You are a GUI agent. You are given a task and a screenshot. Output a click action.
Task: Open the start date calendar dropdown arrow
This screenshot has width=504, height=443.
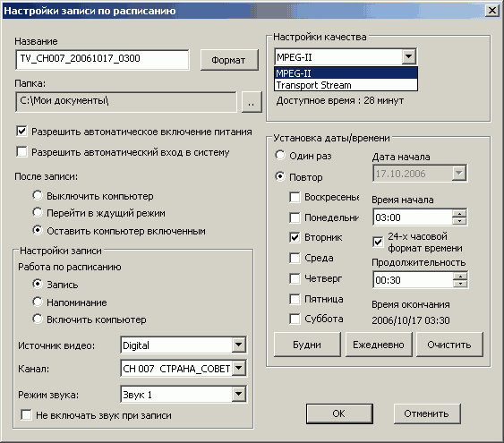[x=459, y=173]
